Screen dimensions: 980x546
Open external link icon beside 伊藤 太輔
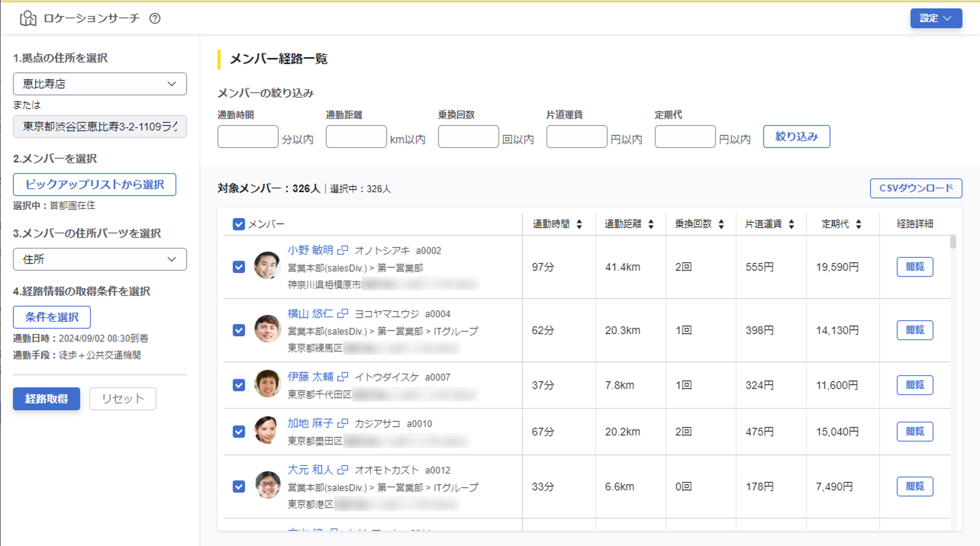tap(343, 377)
